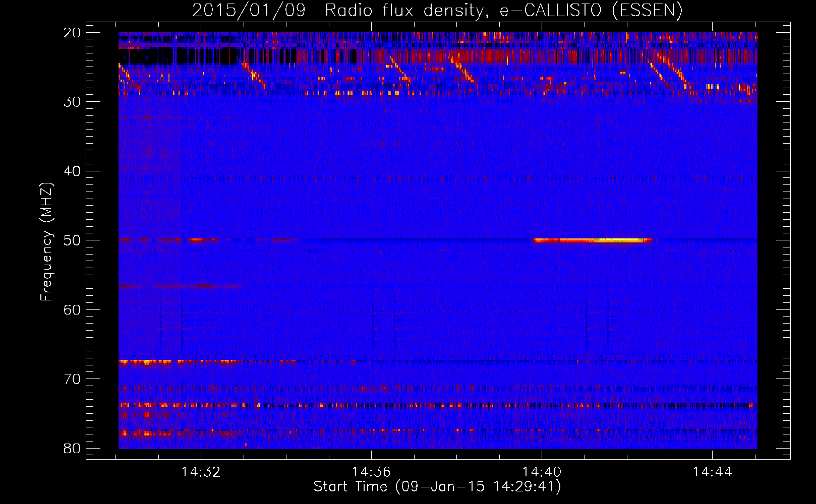Click the 'Frequency (MHZ)' axis label
The image size is (816, 504).
[x=46, y=242]
